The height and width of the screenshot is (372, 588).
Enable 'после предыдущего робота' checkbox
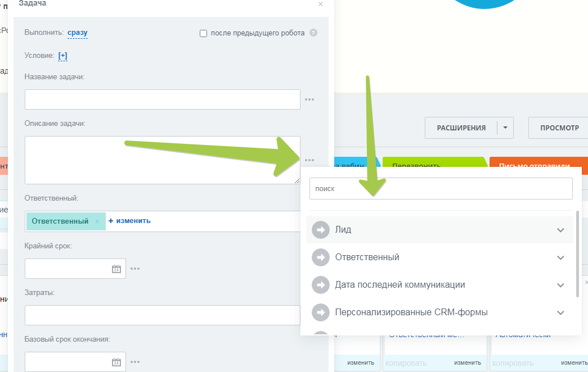click(204, 33)
